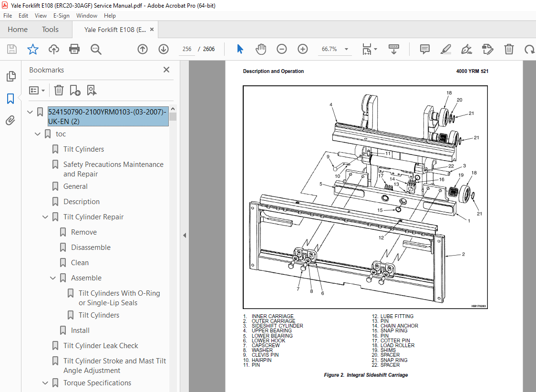Open the Find text magnifier tool

pyautogui.click(x=96, y=49)
